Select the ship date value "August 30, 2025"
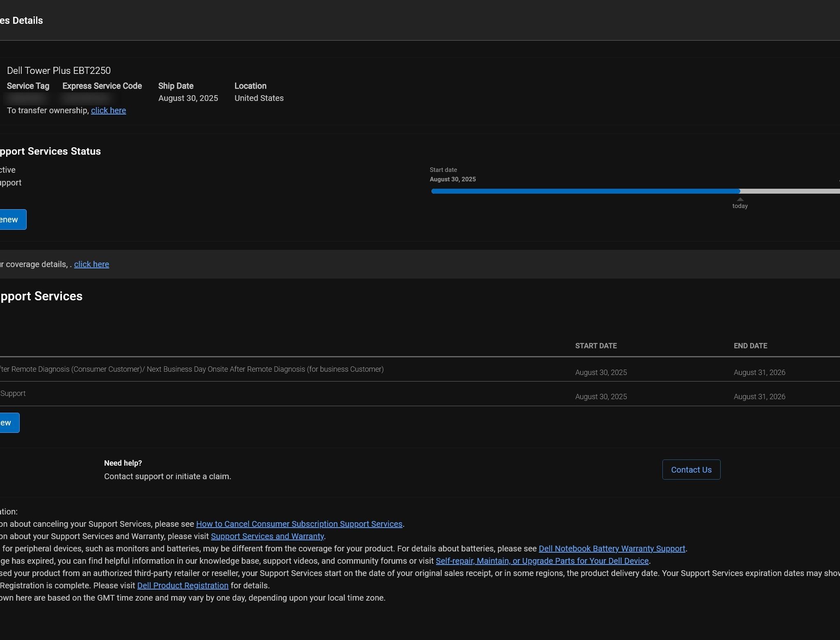 (188, 98)
